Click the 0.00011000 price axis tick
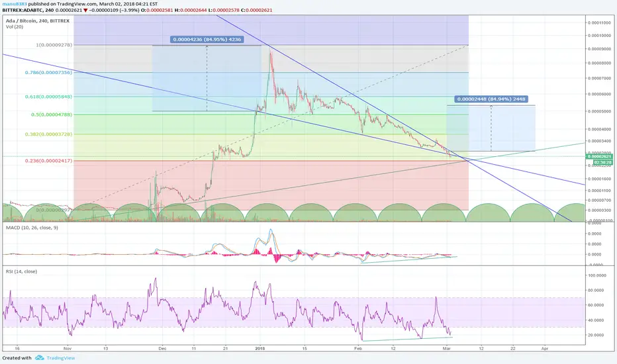 point(599,23)
